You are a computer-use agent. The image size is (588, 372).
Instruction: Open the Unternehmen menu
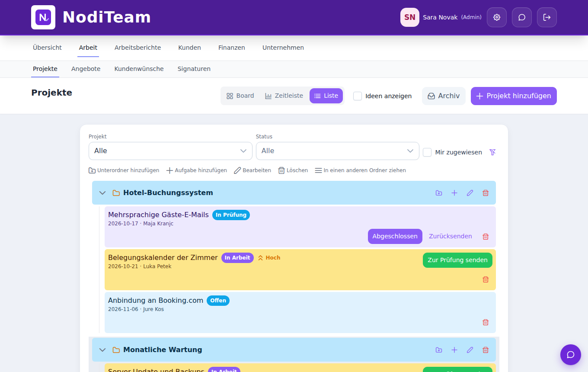[x=283, y=48]
